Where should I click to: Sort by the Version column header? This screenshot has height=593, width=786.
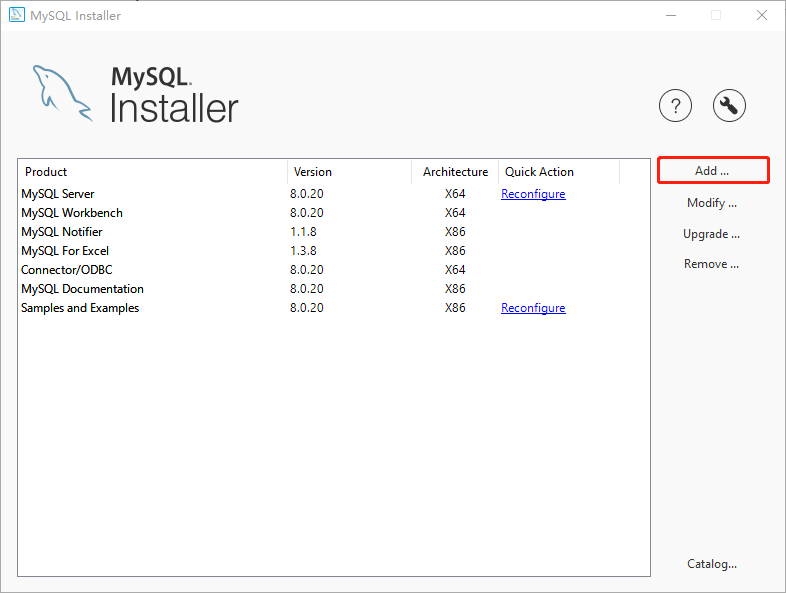click(349, 172)
